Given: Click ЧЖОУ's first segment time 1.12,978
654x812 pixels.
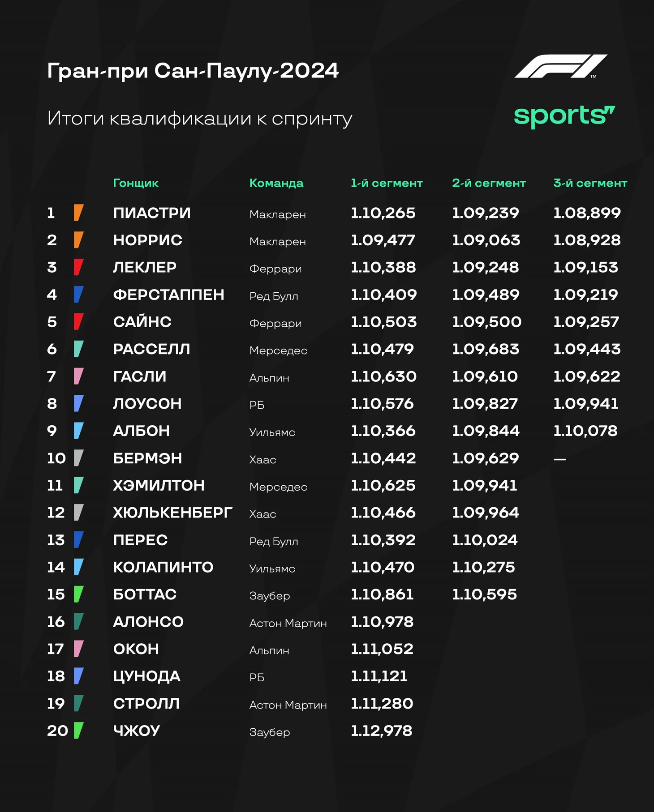Looking at the screenshot, I should click(x=381, y=731).
